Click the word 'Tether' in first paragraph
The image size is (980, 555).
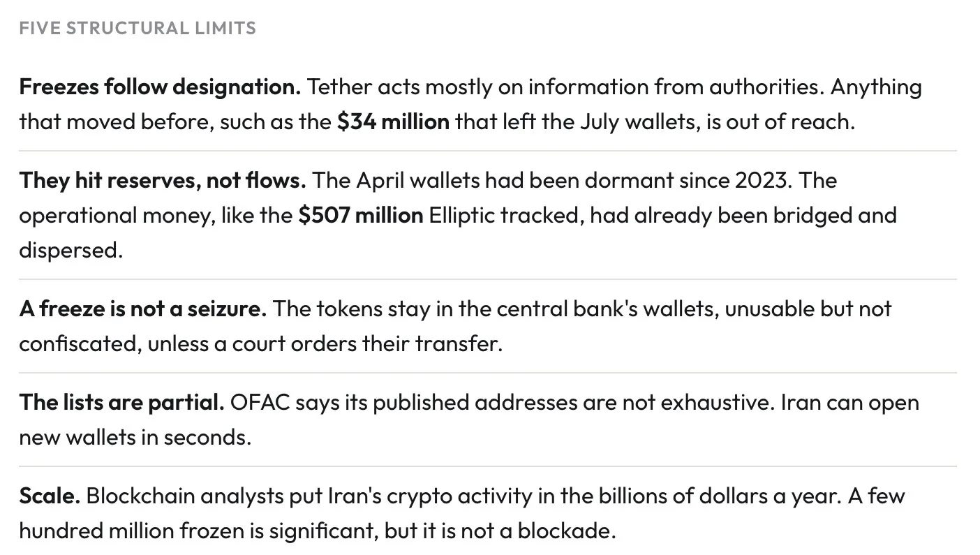(339, 87)
